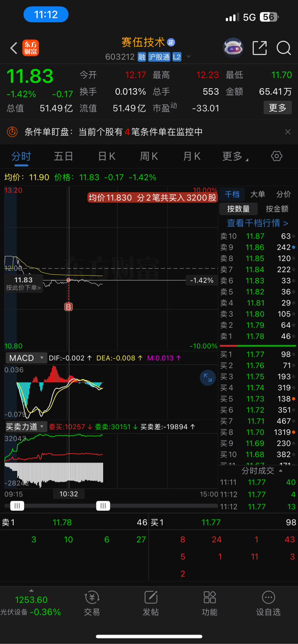This screenshot has width=298, height=644.
Task: Select 买1 row at 11.77 in order book
Action: [x=257, y=354]
